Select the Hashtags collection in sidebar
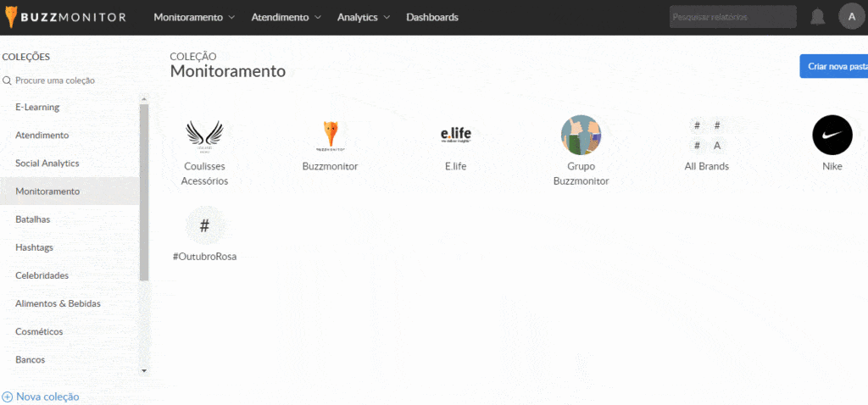The width and height of the screenshot is (868, 405). 36,247
